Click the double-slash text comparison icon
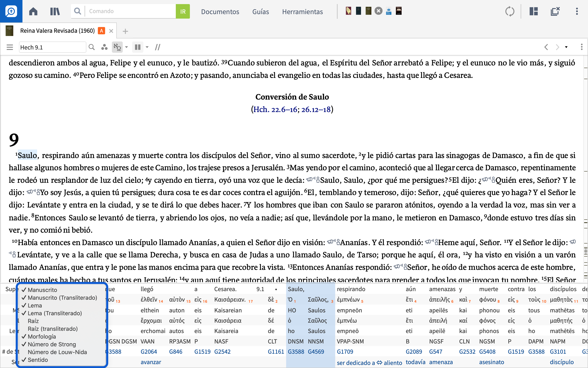The width and height of the screenshot is (588, 368). [x=157, y=47]
